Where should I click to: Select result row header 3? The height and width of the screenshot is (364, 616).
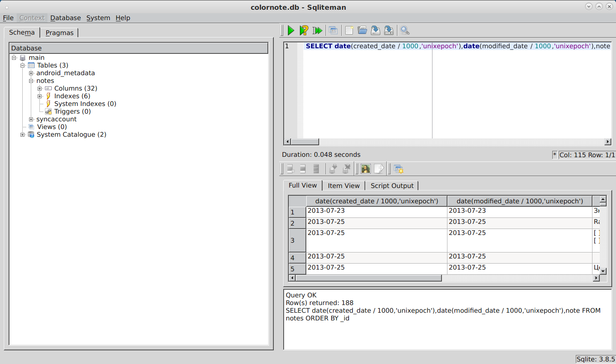pyautogui.click(x=297, y=241)
